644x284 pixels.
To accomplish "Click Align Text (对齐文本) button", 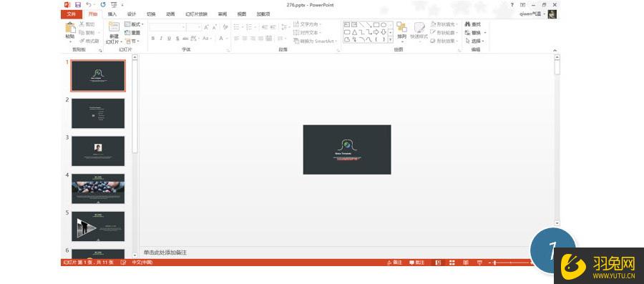I will (308, 33).
